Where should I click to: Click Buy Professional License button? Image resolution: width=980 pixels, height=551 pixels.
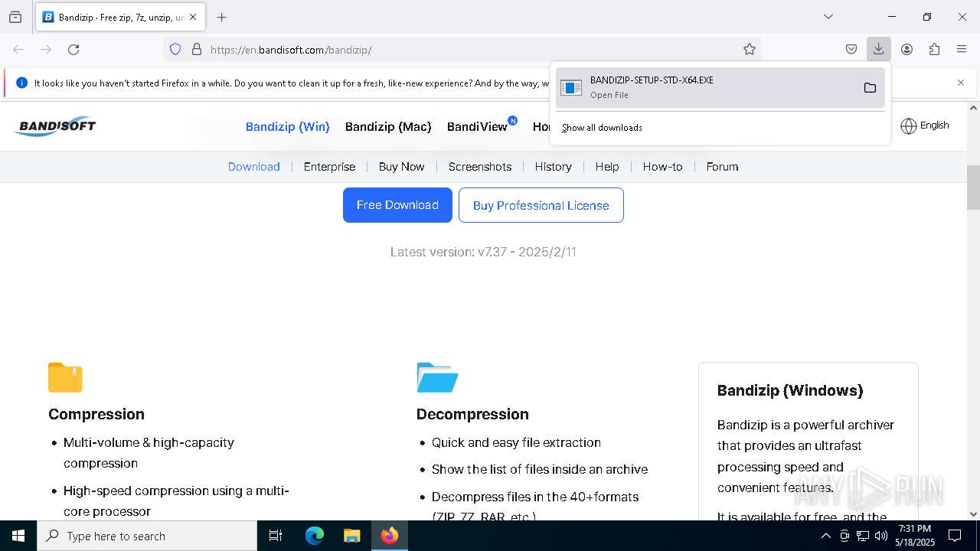point(541,205)
